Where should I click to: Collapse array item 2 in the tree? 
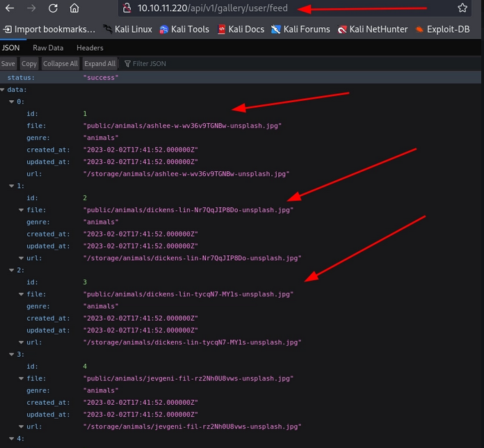click(10, 270)
